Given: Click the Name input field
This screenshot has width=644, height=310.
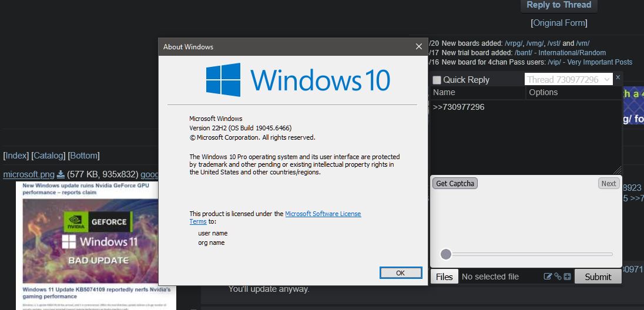Looking at the screenshot, I should pyautogui.click(x=478, y=92).
